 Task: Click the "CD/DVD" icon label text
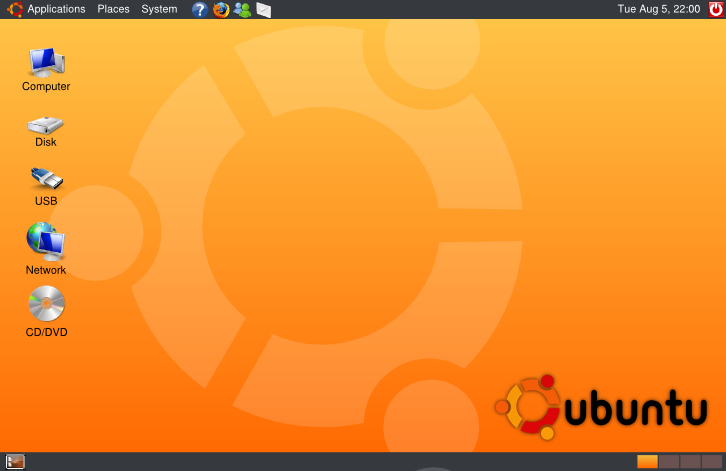pos(46,332)
